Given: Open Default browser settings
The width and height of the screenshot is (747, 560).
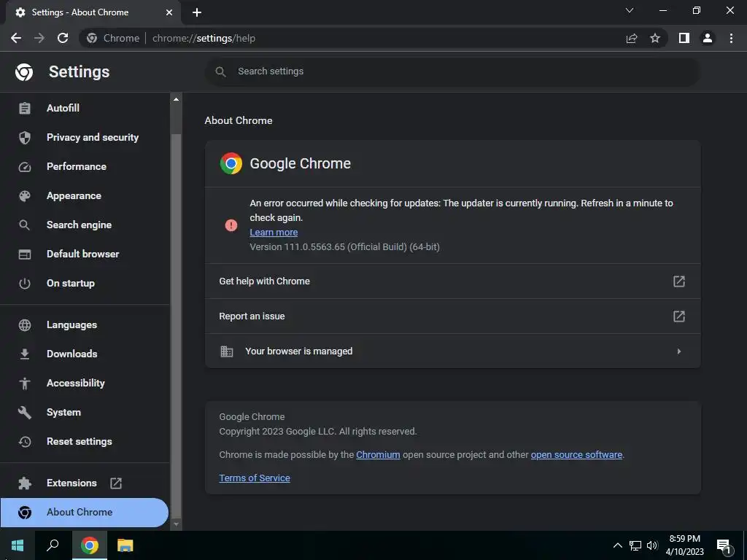Looking at the screenshot, I should pos(85,254).
